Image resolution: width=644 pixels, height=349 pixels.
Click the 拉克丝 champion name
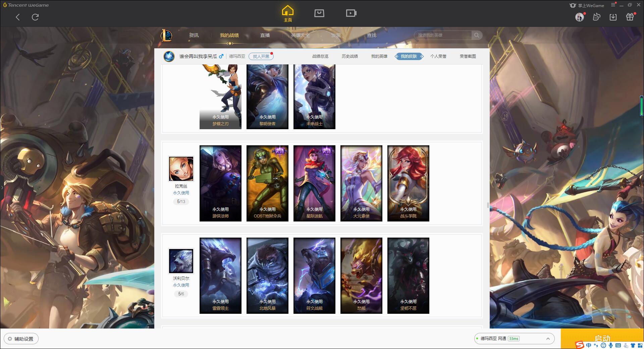(181, 186)
